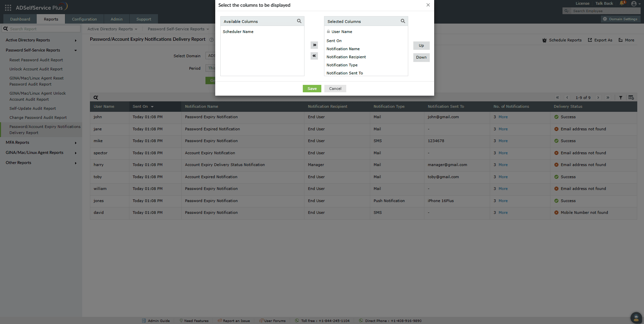
Task: Open the filter icon above the report table
Action: click(621, 98)
